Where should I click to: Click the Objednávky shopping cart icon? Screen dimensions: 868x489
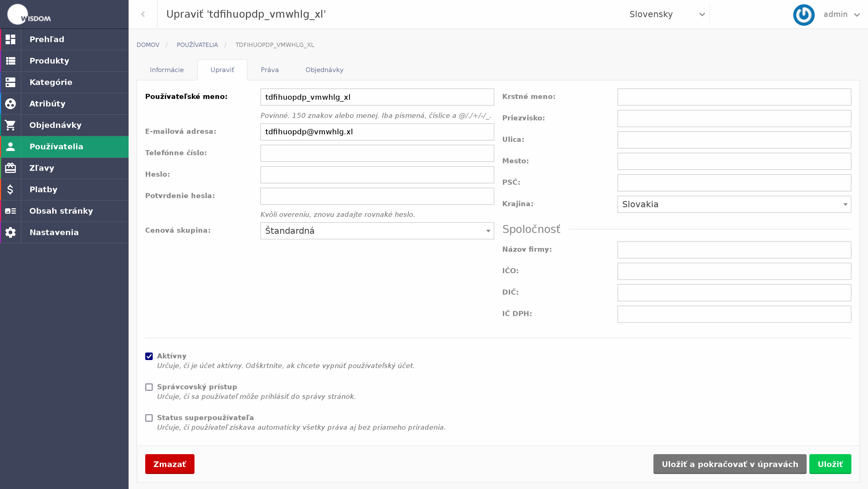[x=10, y=125]
